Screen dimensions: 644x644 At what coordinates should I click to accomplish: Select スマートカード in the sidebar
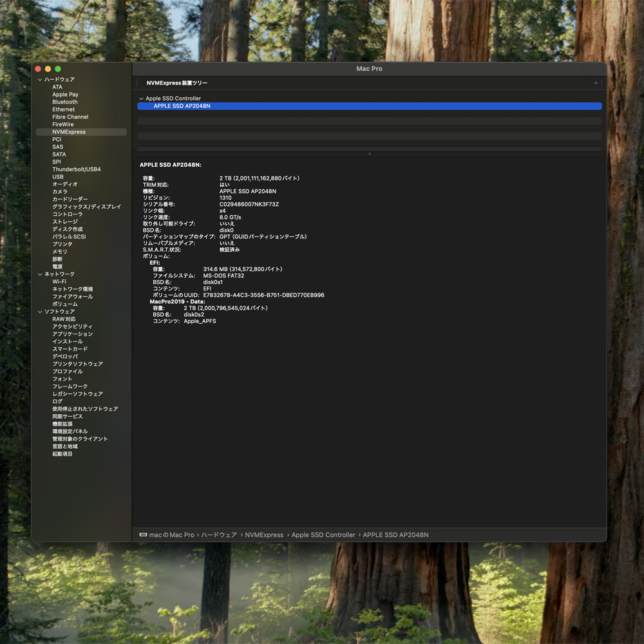tap(70, 348)
